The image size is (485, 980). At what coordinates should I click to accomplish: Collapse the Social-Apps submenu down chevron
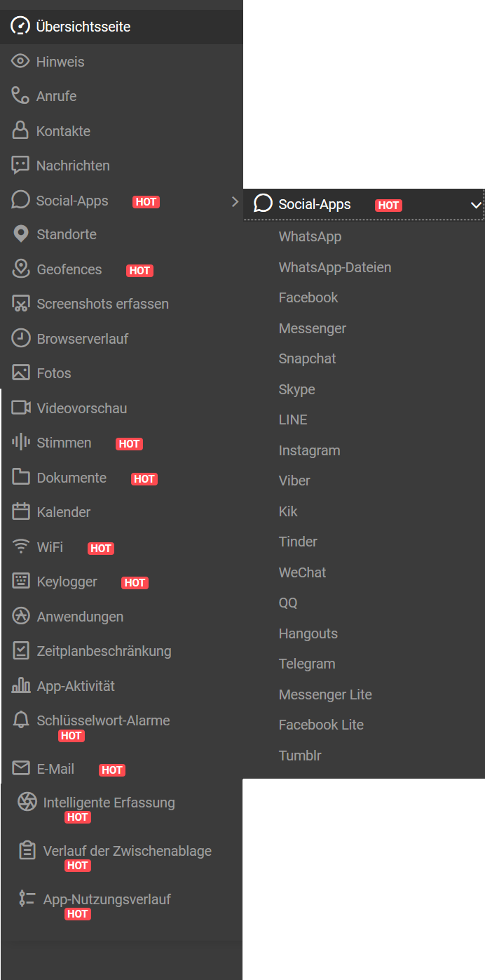(476, 205)
